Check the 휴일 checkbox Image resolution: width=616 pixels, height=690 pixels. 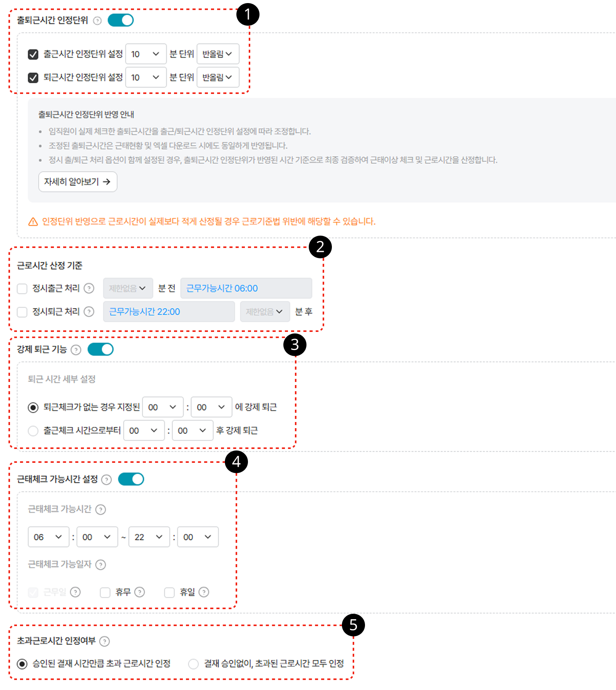click(x=169, y=592)
